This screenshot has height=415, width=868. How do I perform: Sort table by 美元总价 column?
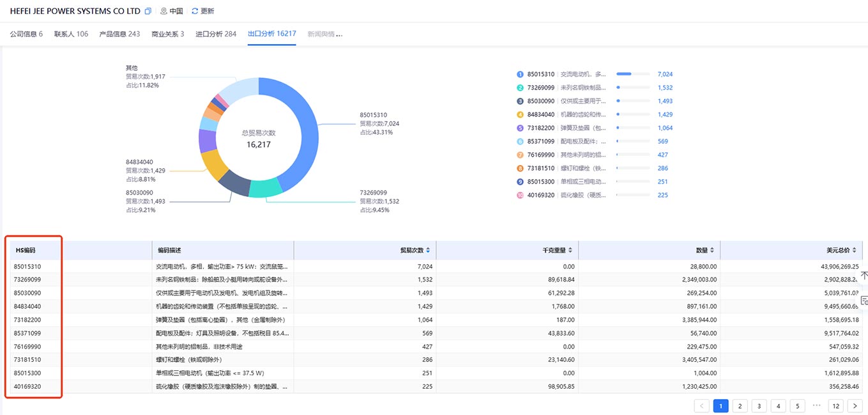(x=855, y=251)
